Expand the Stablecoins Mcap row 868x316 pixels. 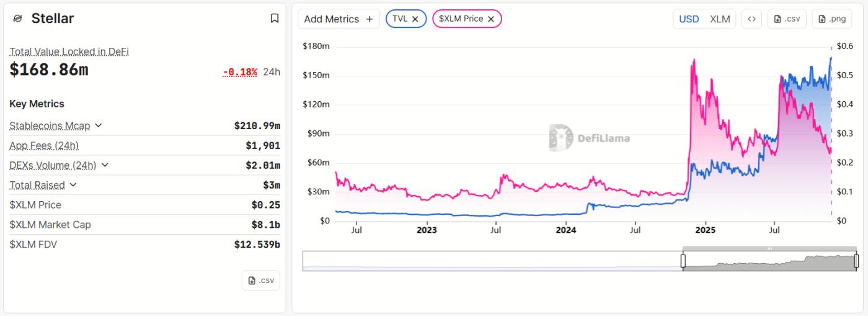98,126
